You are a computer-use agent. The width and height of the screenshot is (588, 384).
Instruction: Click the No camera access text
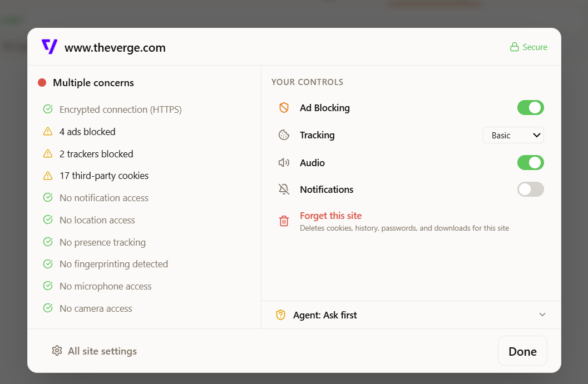tap(96, 308)
